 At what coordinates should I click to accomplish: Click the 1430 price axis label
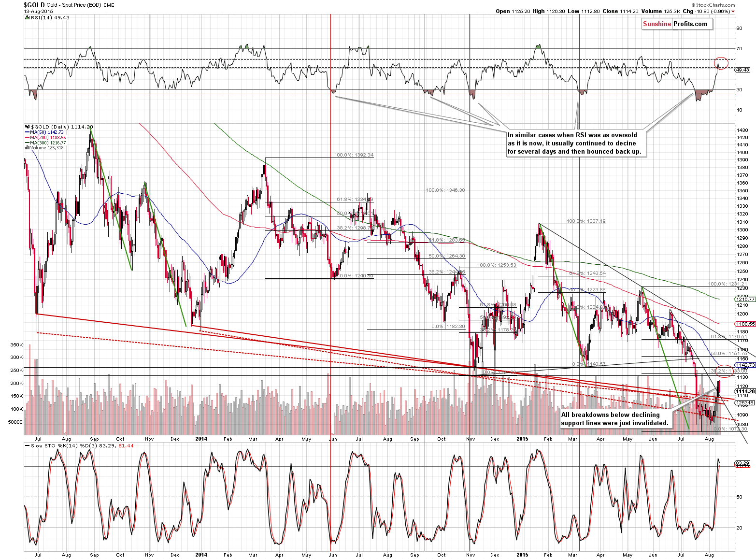[x=742, y=130]
